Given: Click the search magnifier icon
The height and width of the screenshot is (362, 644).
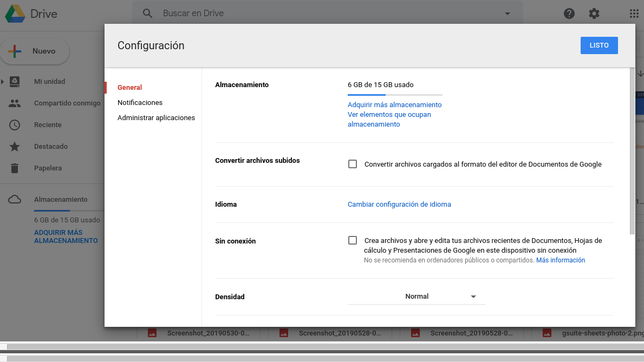Looking at the screenshot, I should click(147, 14).
